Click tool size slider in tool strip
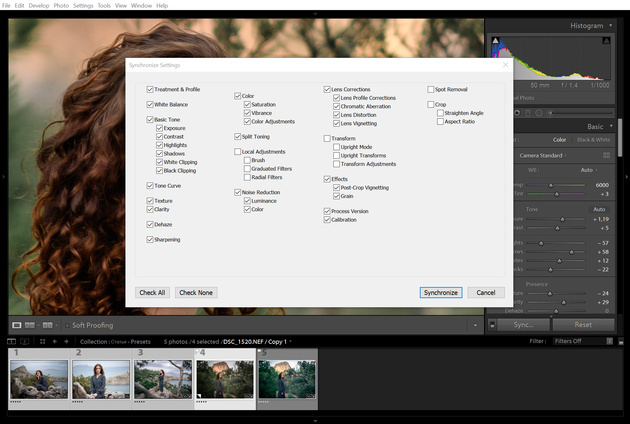 (x=581, y=113)
